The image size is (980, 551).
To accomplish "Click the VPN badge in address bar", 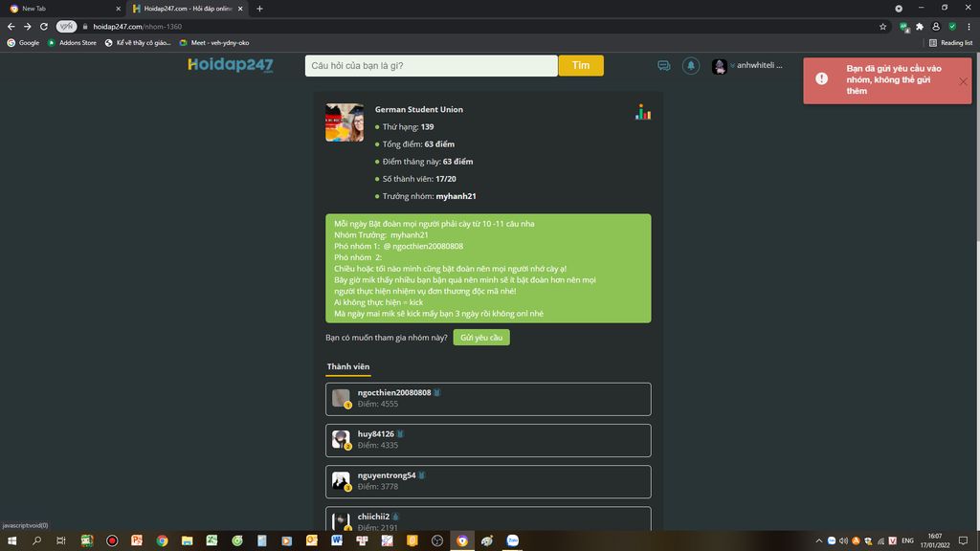I will tap(66, 26).
